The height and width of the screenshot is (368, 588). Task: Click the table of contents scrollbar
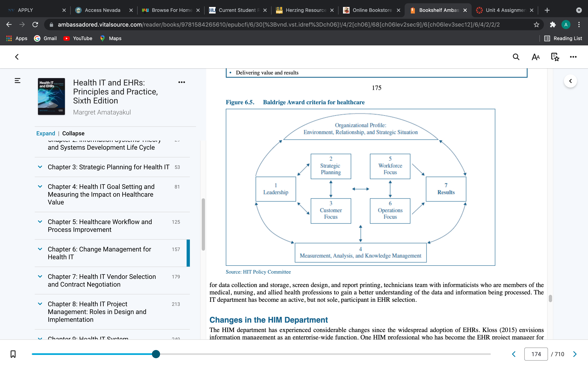tap(203, 224)
